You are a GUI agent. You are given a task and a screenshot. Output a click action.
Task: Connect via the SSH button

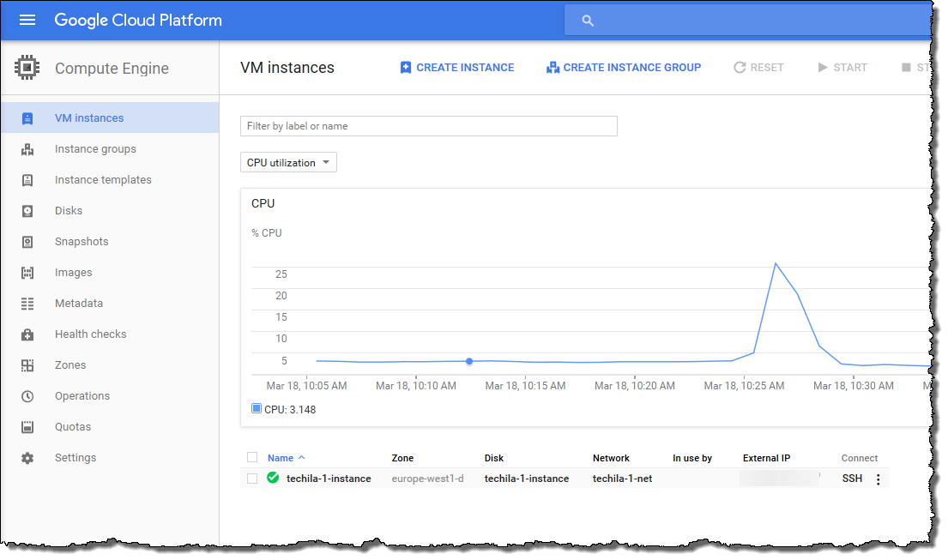852,479
